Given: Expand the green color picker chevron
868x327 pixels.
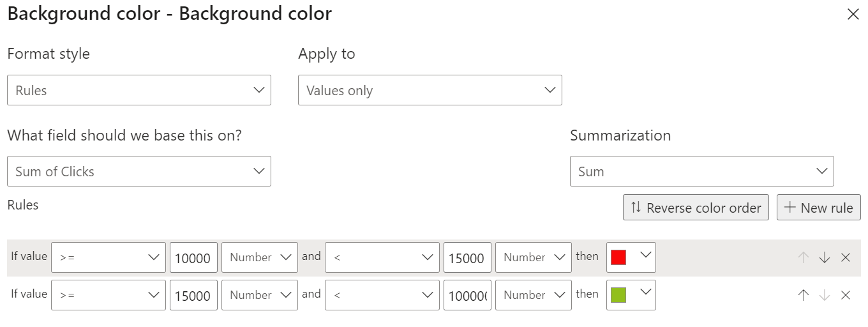Looking at the screenshot, I should tap(645, 293).
